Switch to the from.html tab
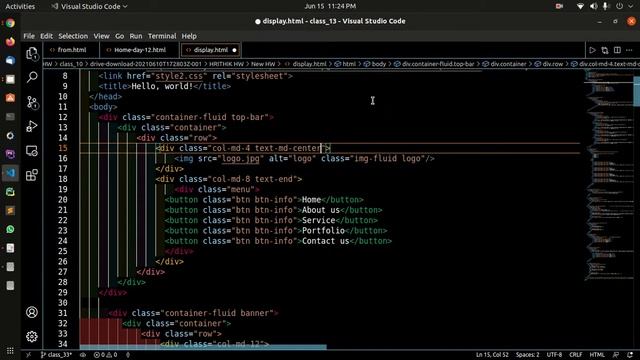This screenshot has height=360, width=640. pos(71,50)
